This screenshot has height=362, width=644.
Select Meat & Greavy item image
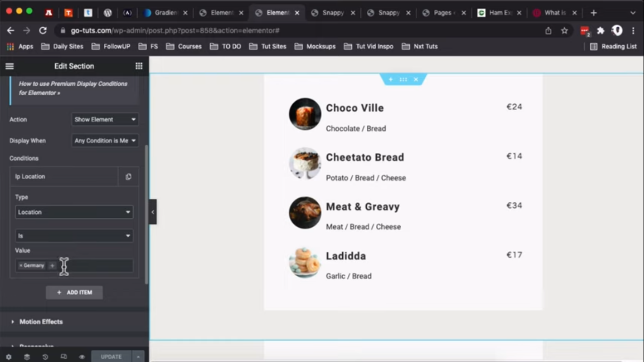[305, 213]
